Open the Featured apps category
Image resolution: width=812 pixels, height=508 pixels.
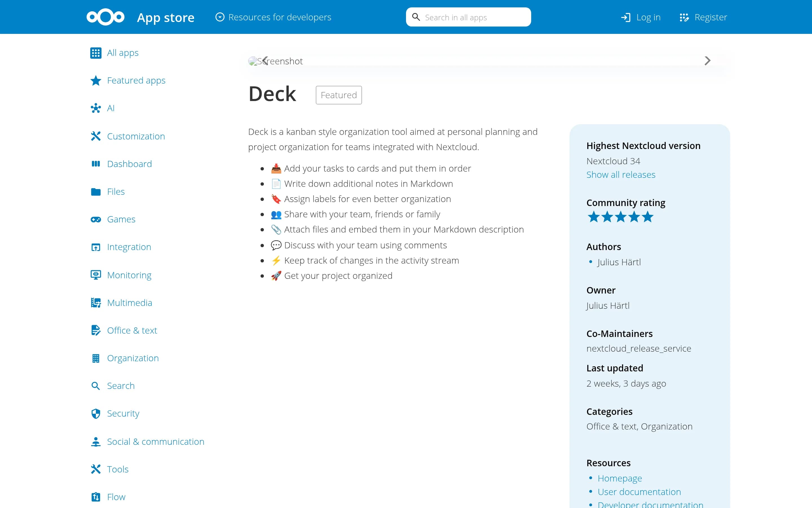(136, 81)
